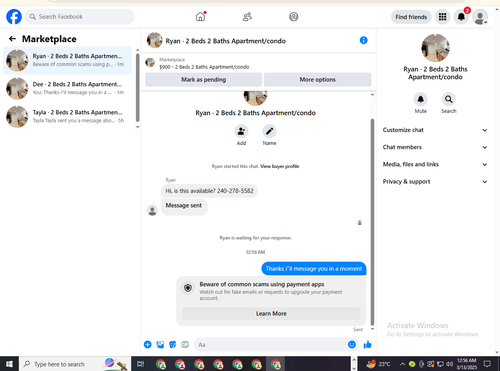
Task: Open the menu grid icon
Action: pyautogui.click(x=442, y=17)
